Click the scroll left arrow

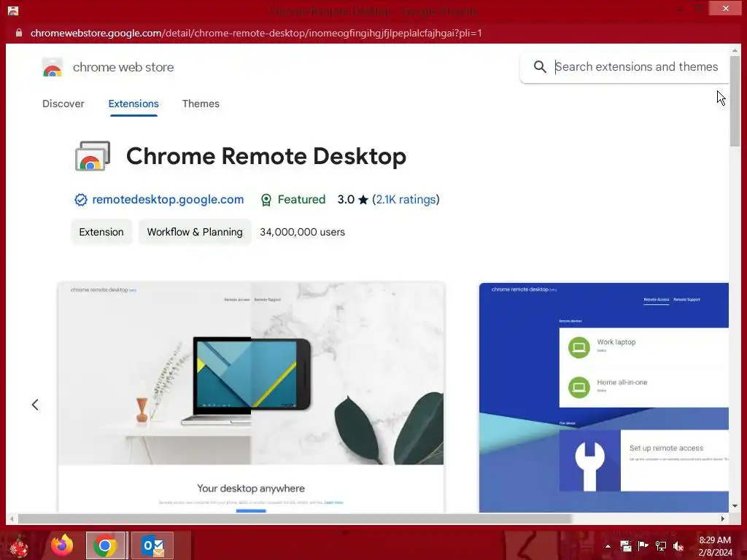[x=12, y=518]
